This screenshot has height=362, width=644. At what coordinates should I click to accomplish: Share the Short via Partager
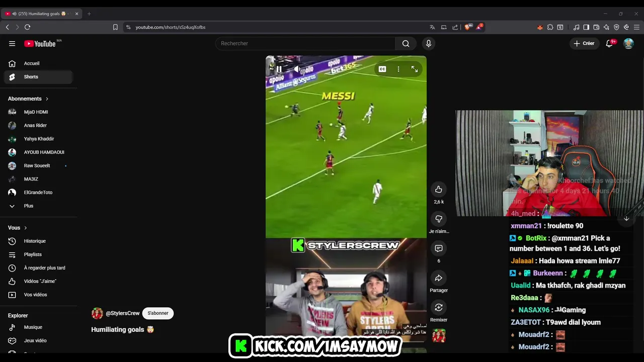coord(439,278)
